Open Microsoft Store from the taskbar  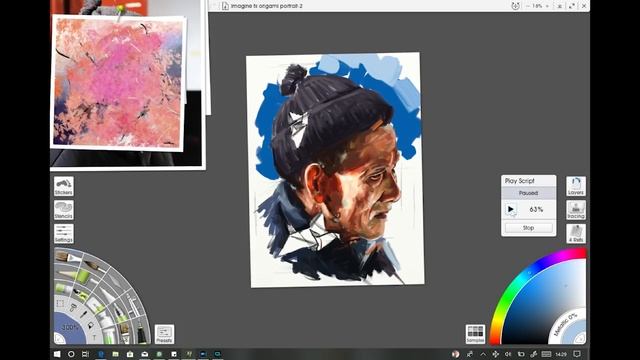(130, 354)
